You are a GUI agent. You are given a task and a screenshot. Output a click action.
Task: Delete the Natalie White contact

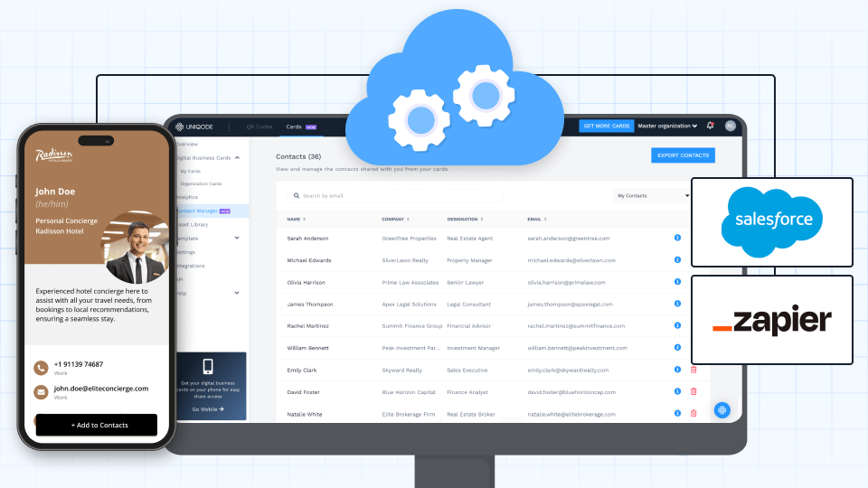coord(693,413)
